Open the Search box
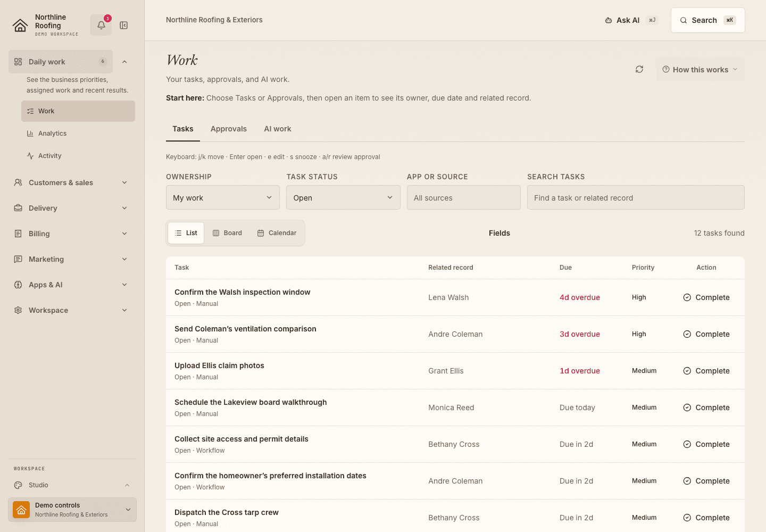This screenshot has height=532, width=766. [x=707, y=20]
